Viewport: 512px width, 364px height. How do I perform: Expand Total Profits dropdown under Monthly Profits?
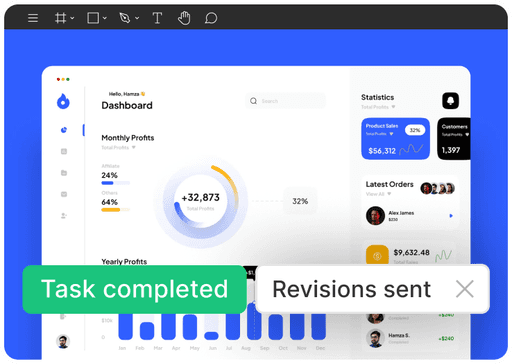point(134,147)
